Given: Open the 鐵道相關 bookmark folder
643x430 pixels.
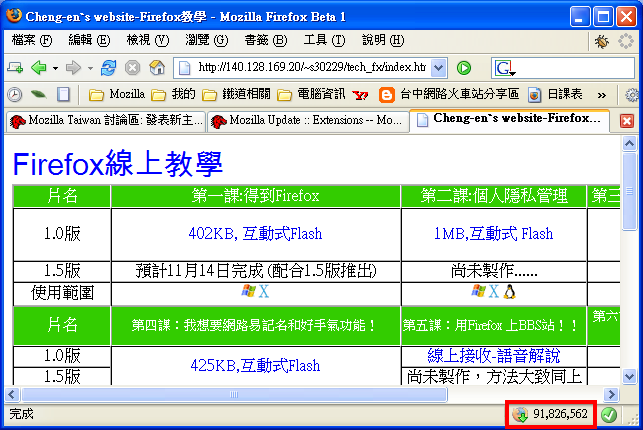Looking at the screenshot, I should tap(236, 95).
